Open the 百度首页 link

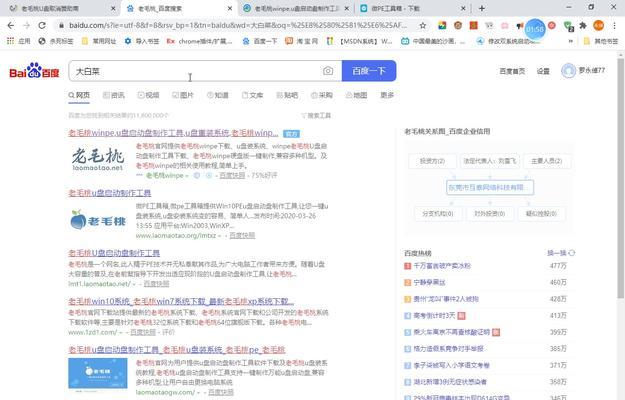coord(512,71)
